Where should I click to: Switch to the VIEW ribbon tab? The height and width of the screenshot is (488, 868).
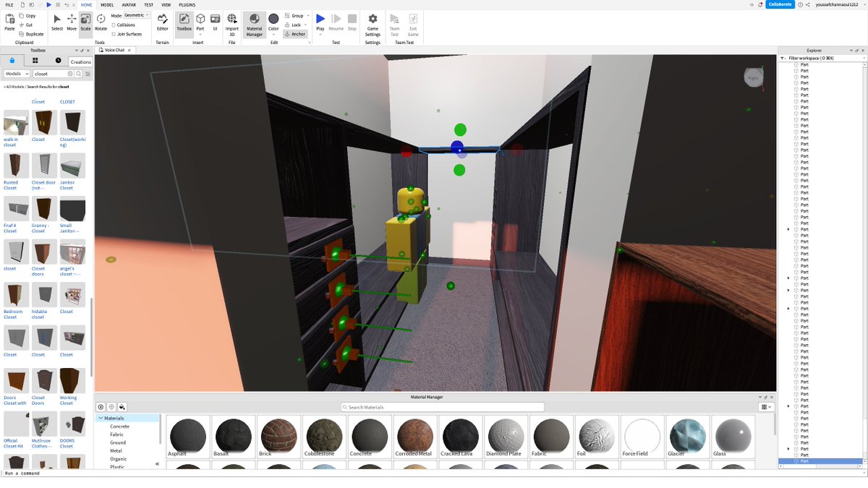tap(166, 4)
